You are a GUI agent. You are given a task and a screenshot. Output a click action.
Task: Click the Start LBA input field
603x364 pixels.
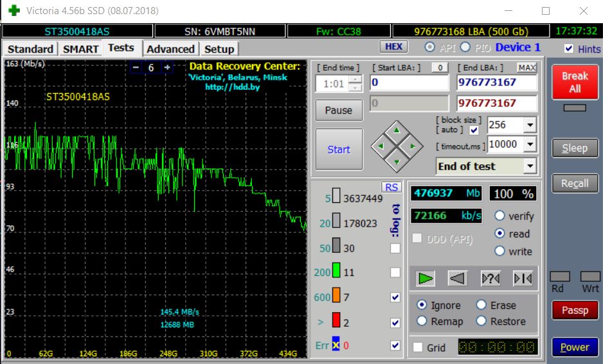[410, 83]
